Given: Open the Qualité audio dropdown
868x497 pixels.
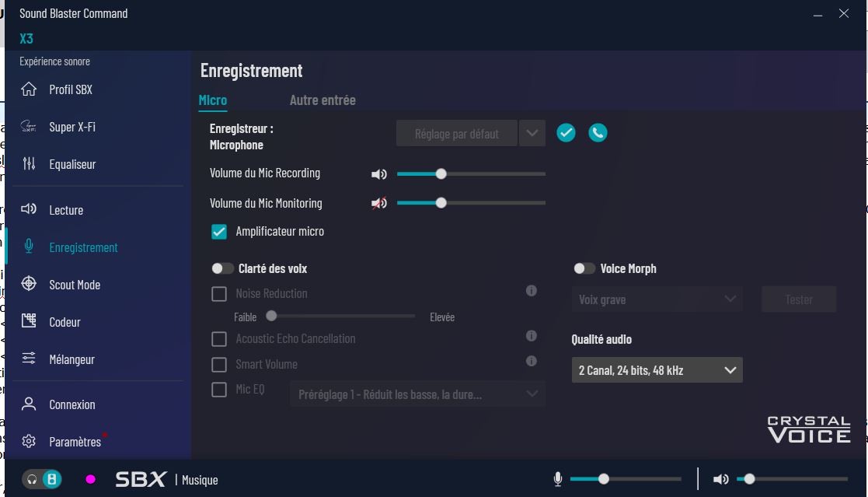Looking at the screenshot, I should 657,370.
